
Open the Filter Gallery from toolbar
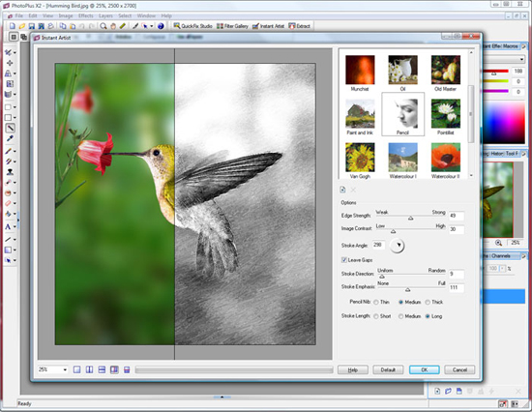(232, 26)
